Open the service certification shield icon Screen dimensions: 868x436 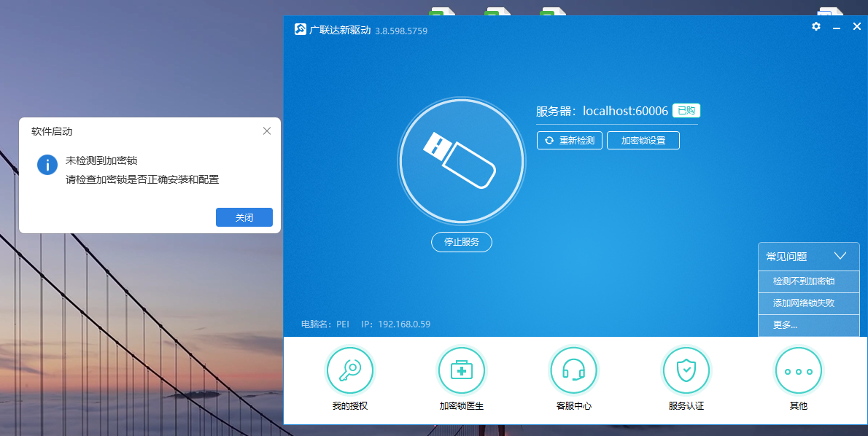(x=686, y=370)
